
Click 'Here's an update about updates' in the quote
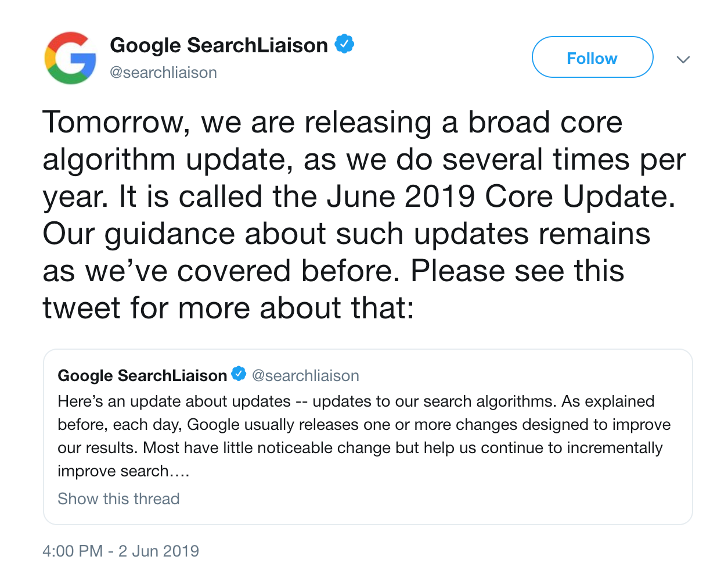[x=174, y=401]
